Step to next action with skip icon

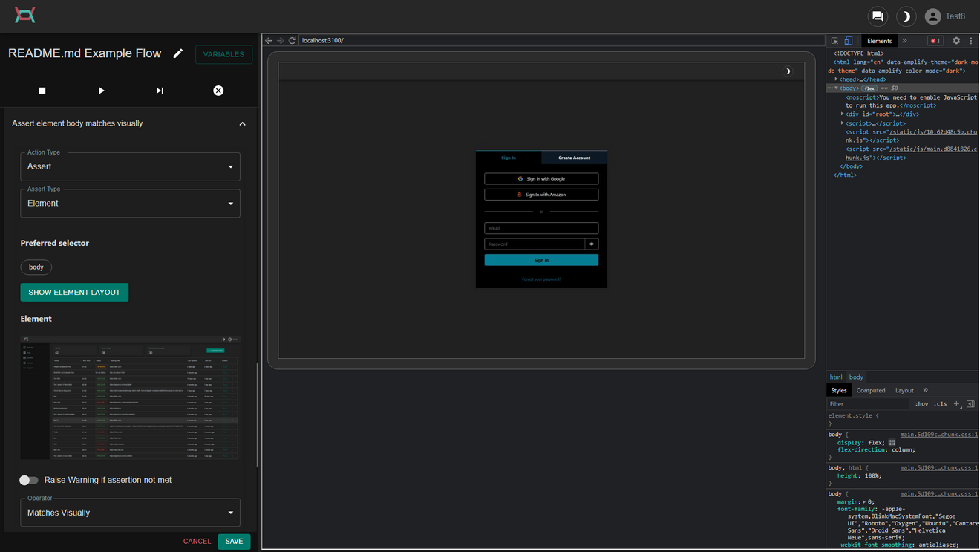pos(160,91)
